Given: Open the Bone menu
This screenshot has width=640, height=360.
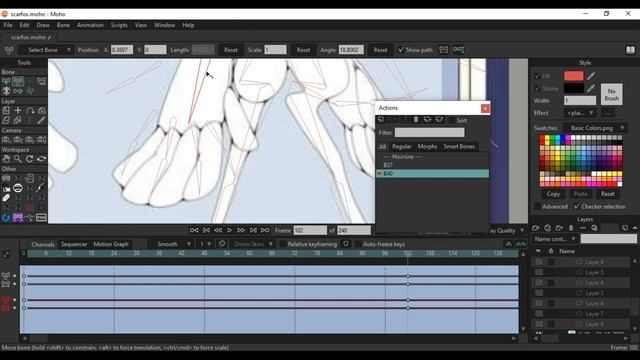Looking at the screenshot, I should coord(63,25).
